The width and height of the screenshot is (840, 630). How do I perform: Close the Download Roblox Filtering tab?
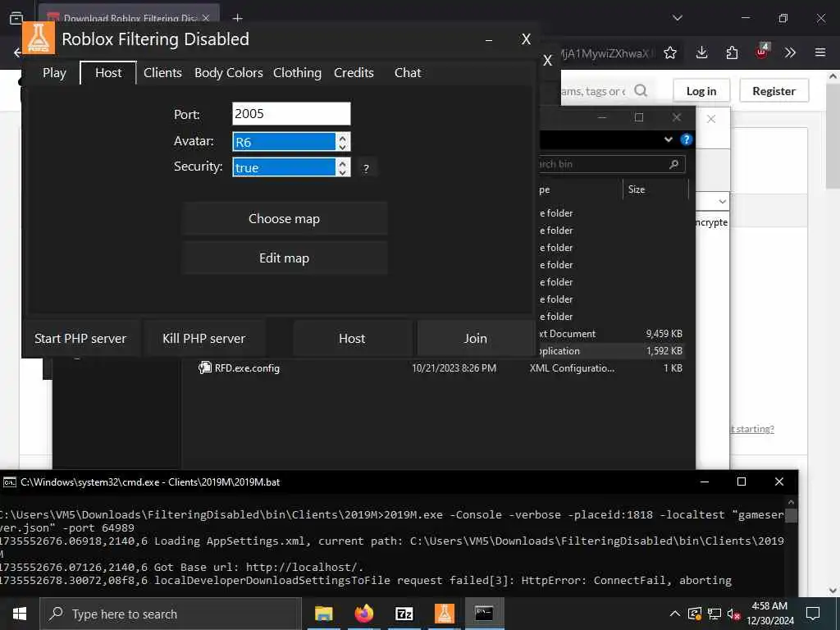(206, 18)
